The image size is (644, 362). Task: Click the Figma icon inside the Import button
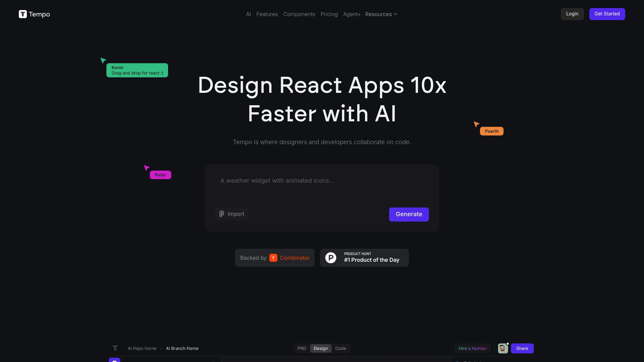[x=222, y=214]
